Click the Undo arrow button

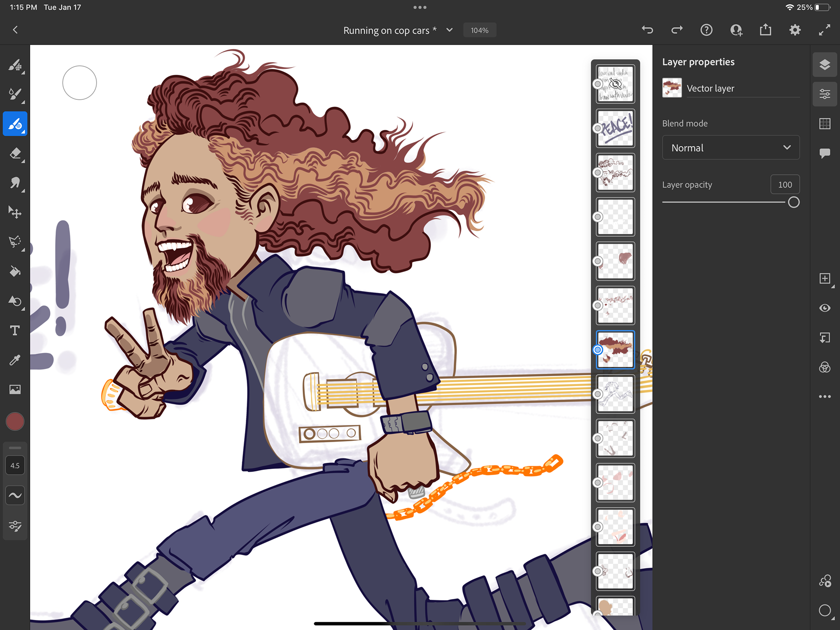pyautogui.click(x=647, y=30)
